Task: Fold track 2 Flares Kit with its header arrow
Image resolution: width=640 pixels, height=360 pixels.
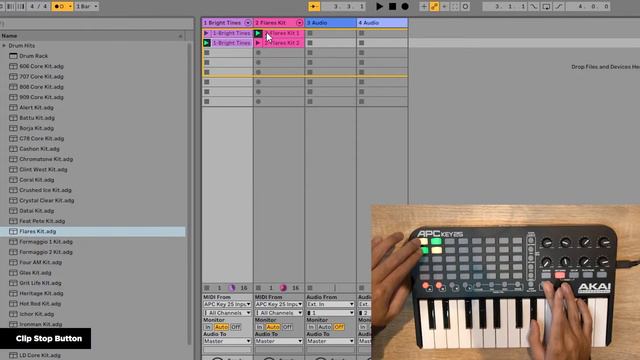Action: (x=299, y=23)
